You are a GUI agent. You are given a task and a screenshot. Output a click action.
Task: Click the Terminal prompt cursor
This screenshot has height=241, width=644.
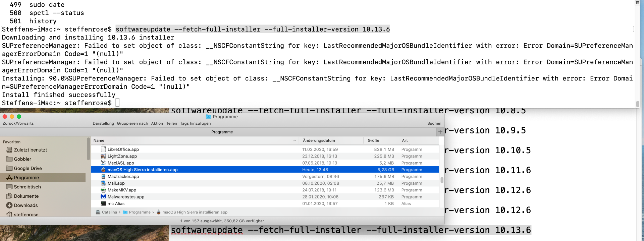point(117,103)
